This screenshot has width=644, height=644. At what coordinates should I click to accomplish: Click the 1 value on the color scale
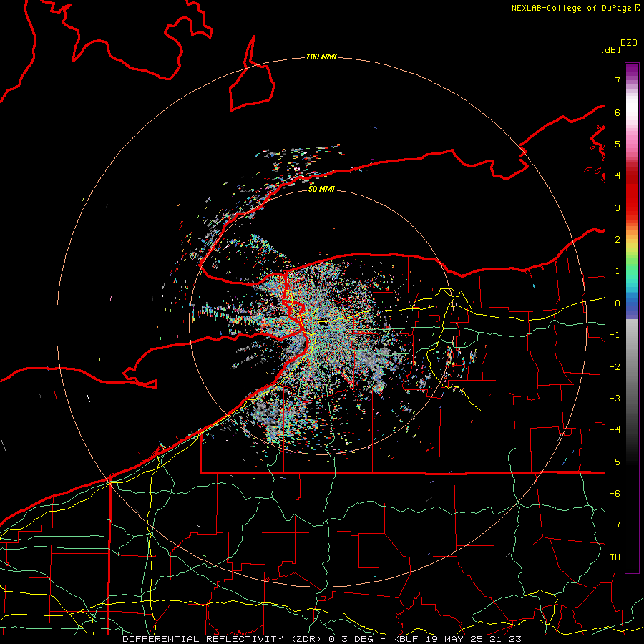[x=618, y=271]
